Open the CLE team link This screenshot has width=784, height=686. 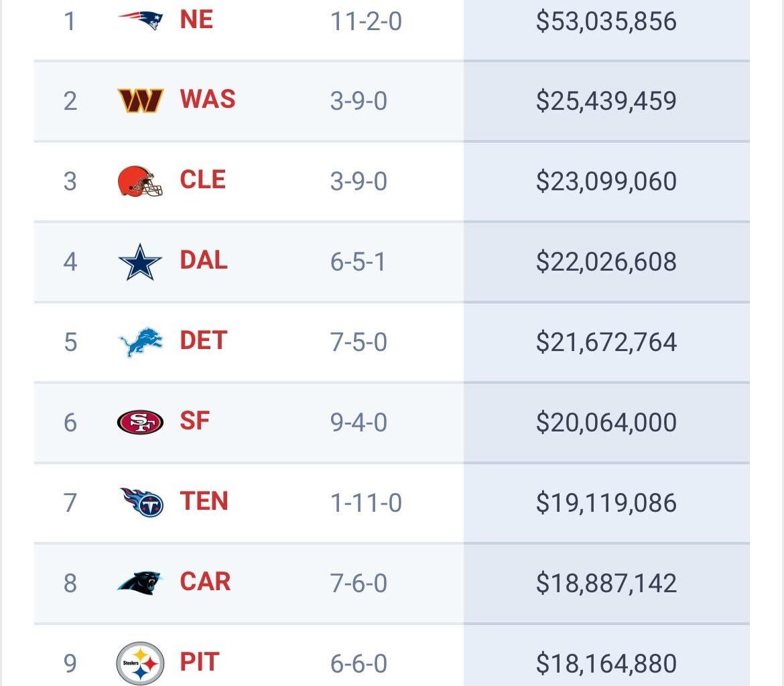[x=203, y=180]
